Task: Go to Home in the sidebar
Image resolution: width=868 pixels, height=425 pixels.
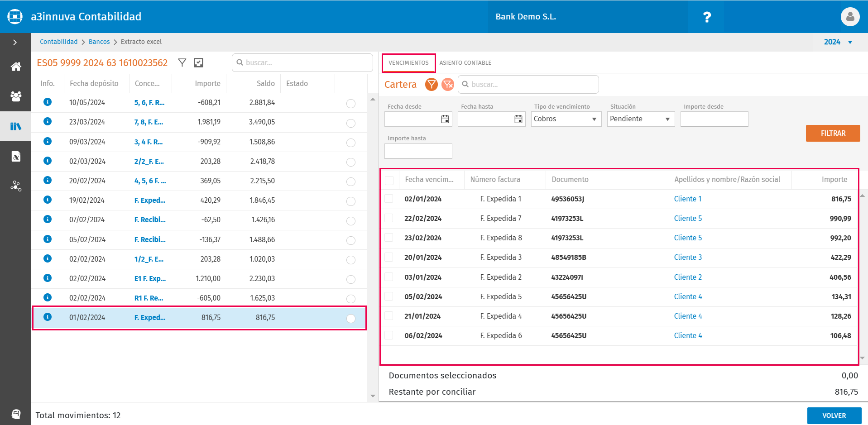Action: 16,67
